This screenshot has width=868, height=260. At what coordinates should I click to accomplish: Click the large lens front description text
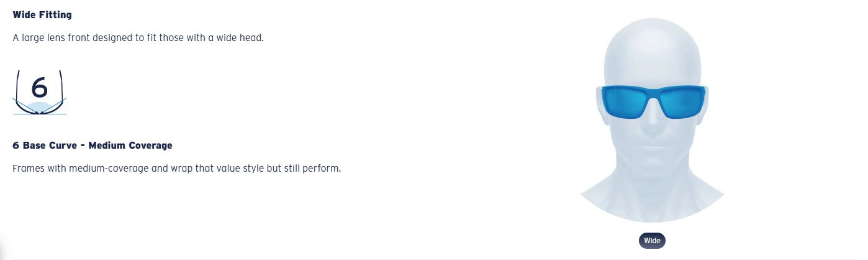(x=138, y=38)
